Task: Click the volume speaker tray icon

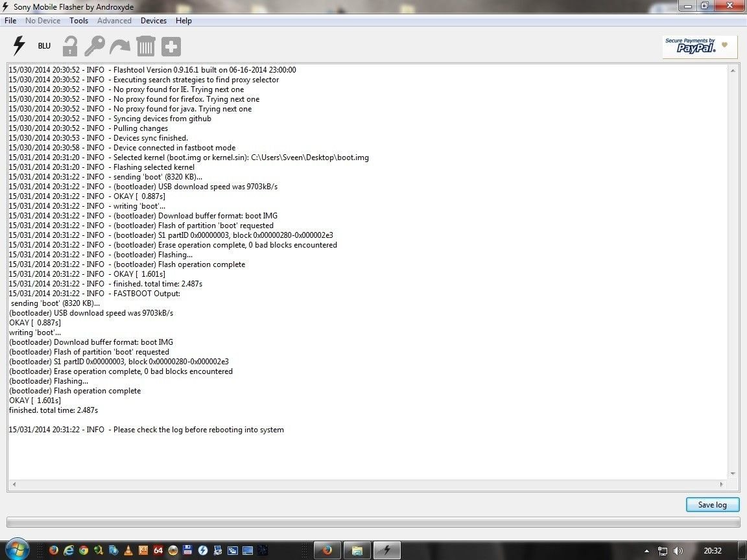Action: tap(678, 551)
